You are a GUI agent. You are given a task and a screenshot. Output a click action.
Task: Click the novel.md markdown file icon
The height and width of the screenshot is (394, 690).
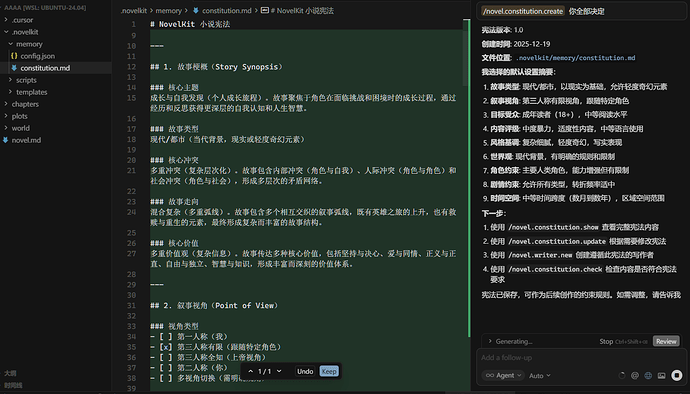5,140
